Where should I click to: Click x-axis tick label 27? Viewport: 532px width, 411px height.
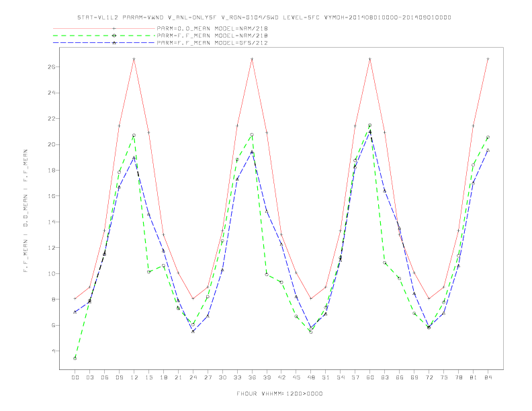208,377
